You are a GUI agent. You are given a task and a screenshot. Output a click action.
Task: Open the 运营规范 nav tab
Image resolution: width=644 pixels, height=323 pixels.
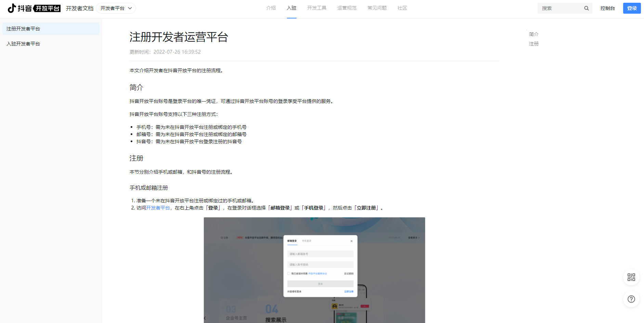coord(347,8)
